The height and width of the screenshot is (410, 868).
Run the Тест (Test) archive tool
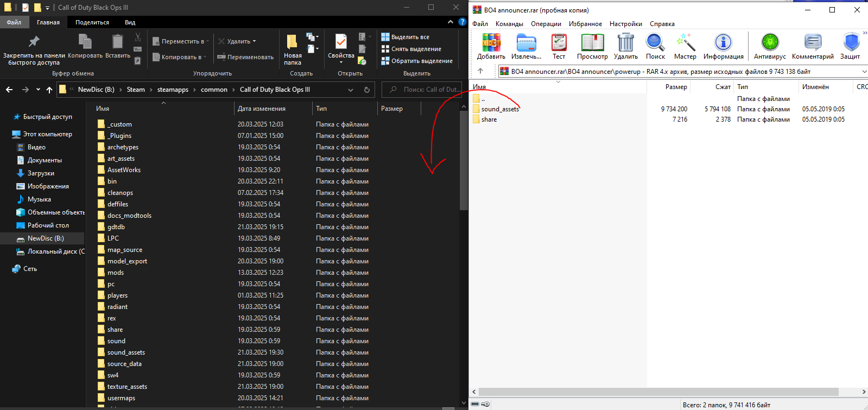pyautogui.click(x=559, y=42)
